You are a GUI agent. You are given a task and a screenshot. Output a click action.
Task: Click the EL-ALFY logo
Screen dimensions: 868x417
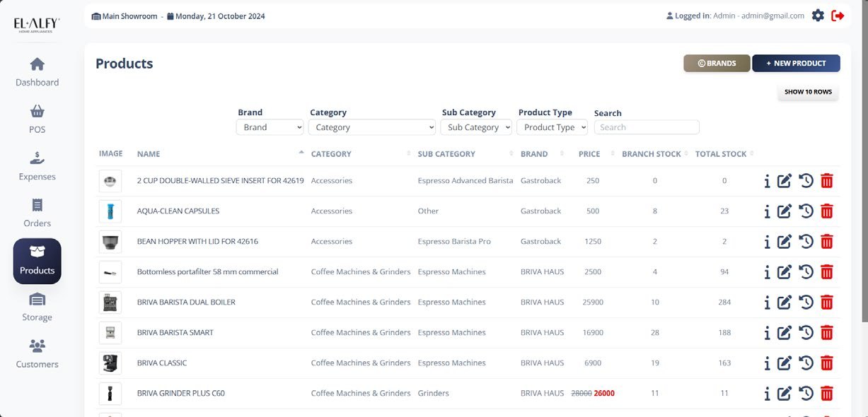(37, 25)
